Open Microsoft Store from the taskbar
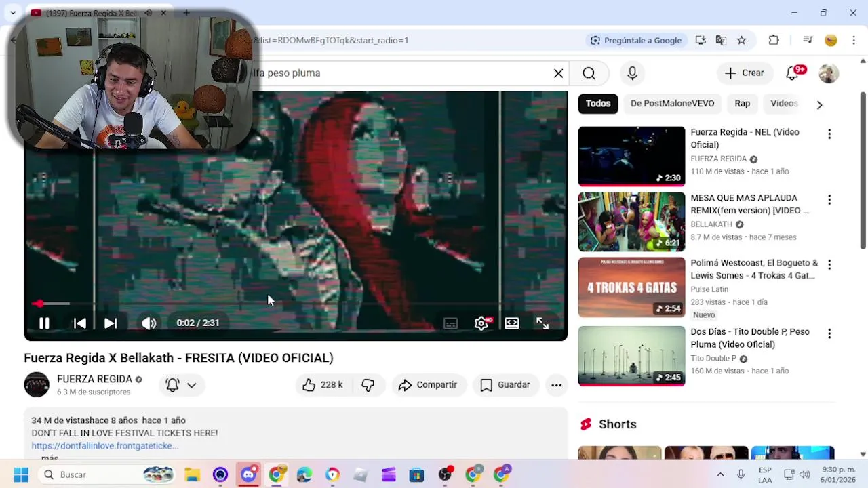This screenshot has width=868, height=488. (416, 474)
